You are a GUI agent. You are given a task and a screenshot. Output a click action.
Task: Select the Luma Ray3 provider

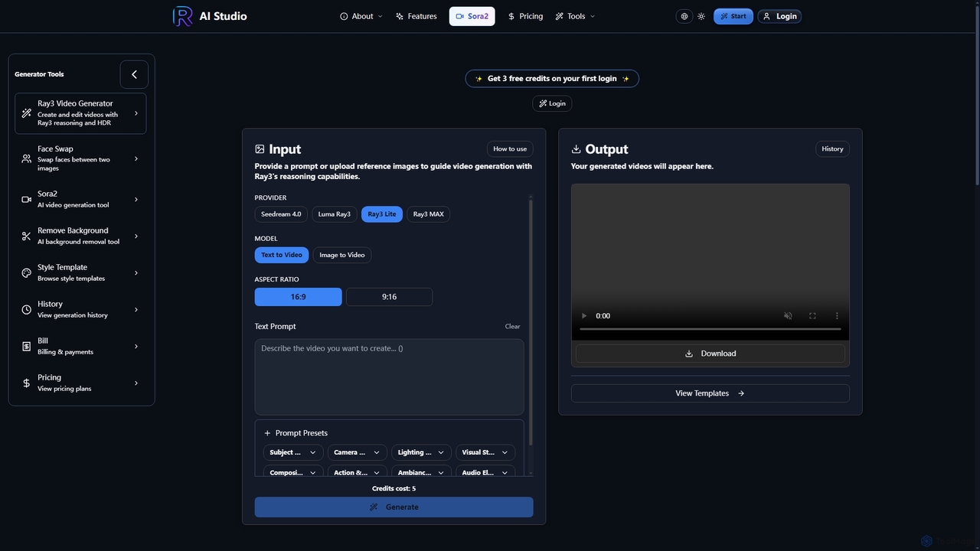[335, 214]
